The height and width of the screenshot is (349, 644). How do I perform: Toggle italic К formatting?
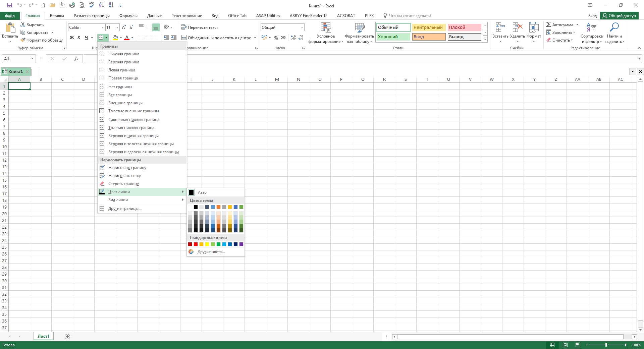click(79, 38)
